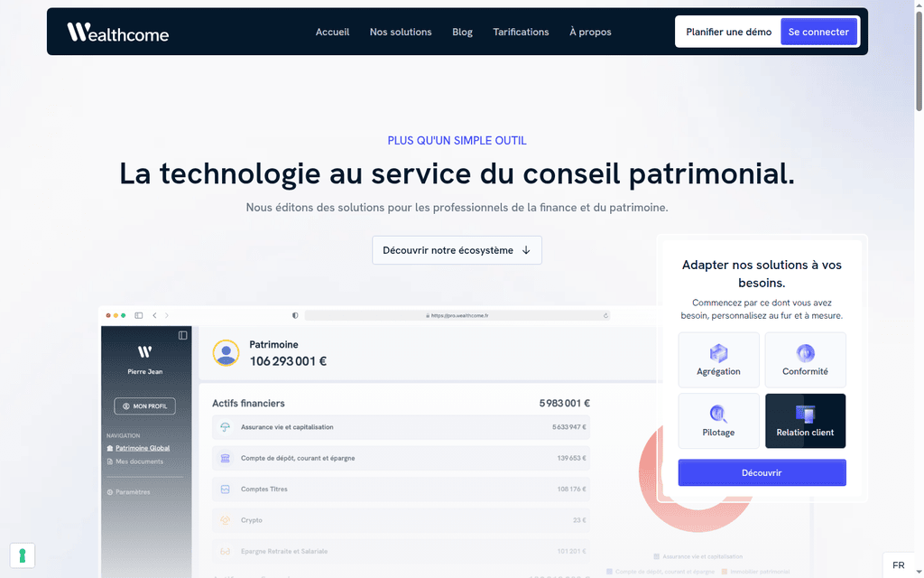Click the 106 293 001 € patrimoine value
The width and height of the screenshot is (924, 578).
point(288,361)
